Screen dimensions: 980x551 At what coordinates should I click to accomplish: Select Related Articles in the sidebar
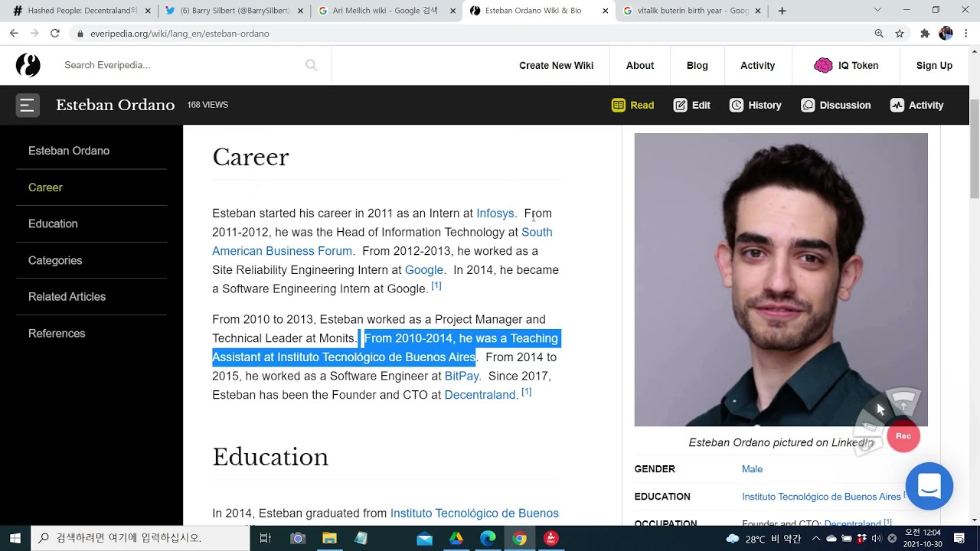coord(67,297)
